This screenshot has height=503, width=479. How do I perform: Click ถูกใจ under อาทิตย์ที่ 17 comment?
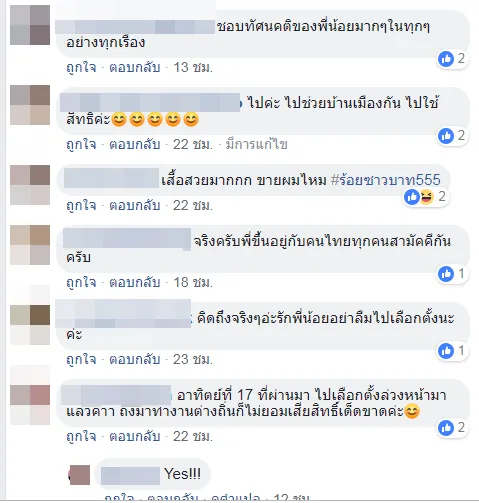tap(81, 437)
